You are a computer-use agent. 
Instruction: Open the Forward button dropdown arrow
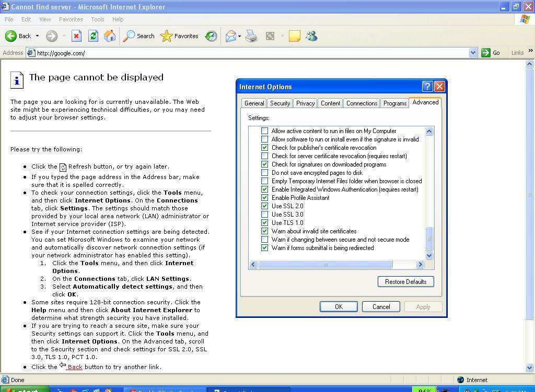click(x=64, y=36)
